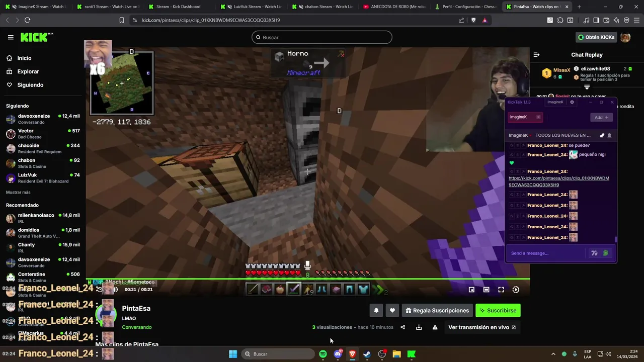644x362 pixels.
Task: Click the heart follow button for PintaEsa
Action: point(392,311)
